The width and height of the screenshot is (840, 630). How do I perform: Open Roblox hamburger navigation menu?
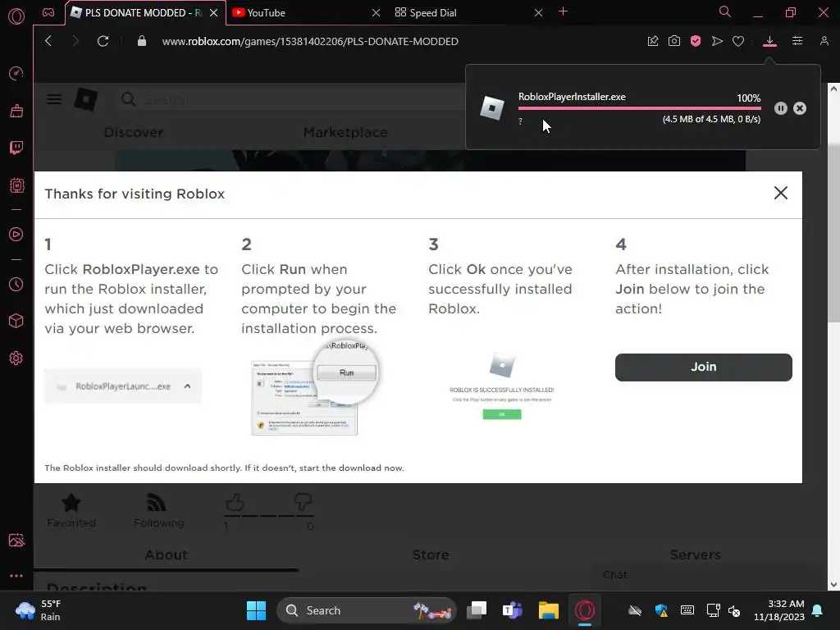(53, 99)
